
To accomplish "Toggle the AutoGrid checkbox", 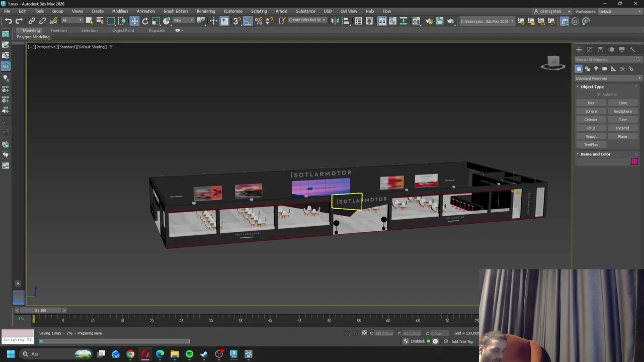I will [599, 95].
